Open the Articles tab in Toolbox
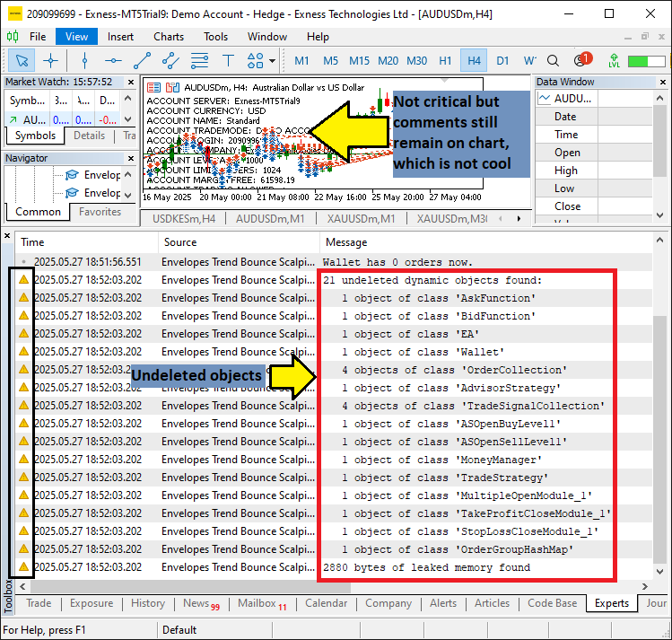The width and height of the screenshot is (672, 640). coord(492,603)
